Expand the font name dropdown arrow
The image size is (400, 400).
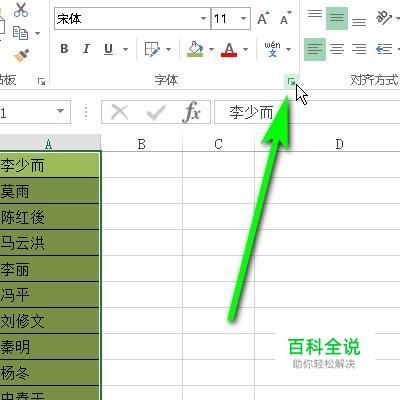pos(203,19)
